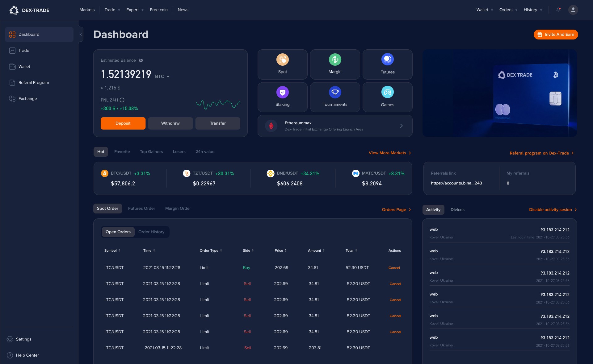Screen dimensions: 593x364
Task: Select the Futures Order tab
Action: tap(141, 209)
